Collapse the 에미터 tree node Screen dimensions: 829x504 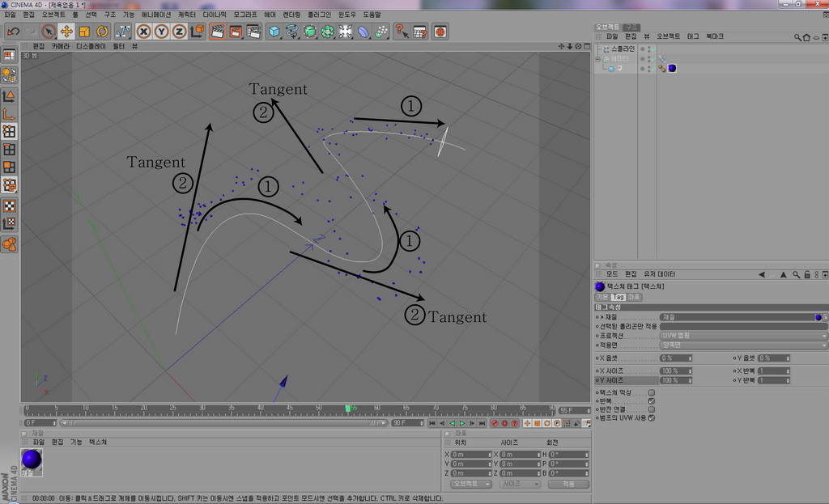(598, 58)
